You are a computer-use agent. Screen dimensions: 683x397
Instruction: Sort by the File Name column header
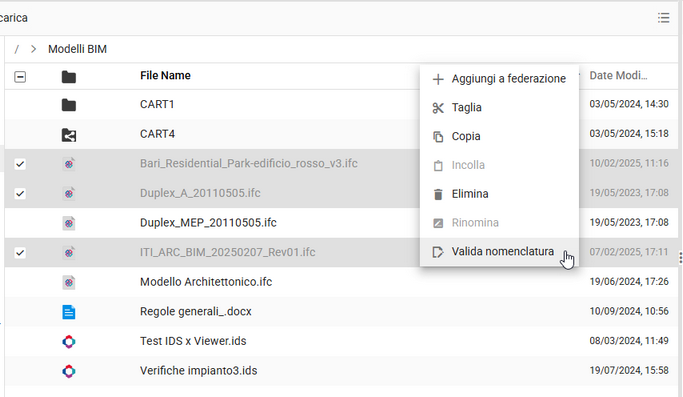pos(165,76)
